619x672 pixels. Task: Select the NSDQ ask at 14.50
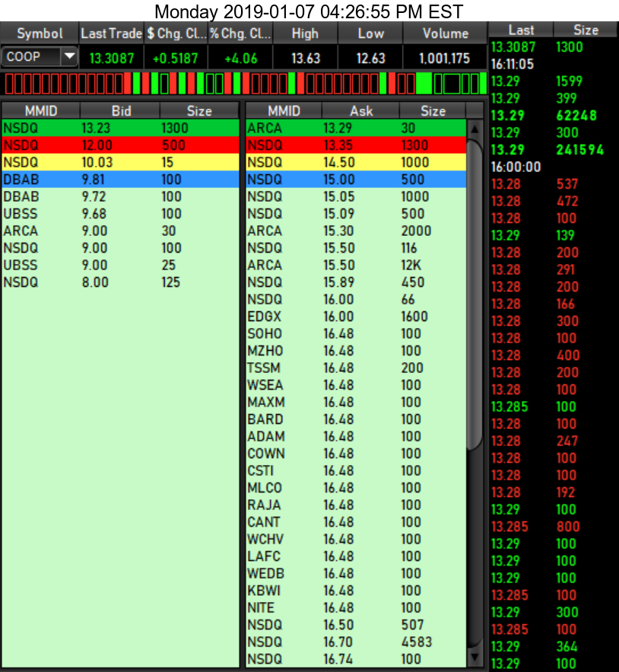pos(356,162)
